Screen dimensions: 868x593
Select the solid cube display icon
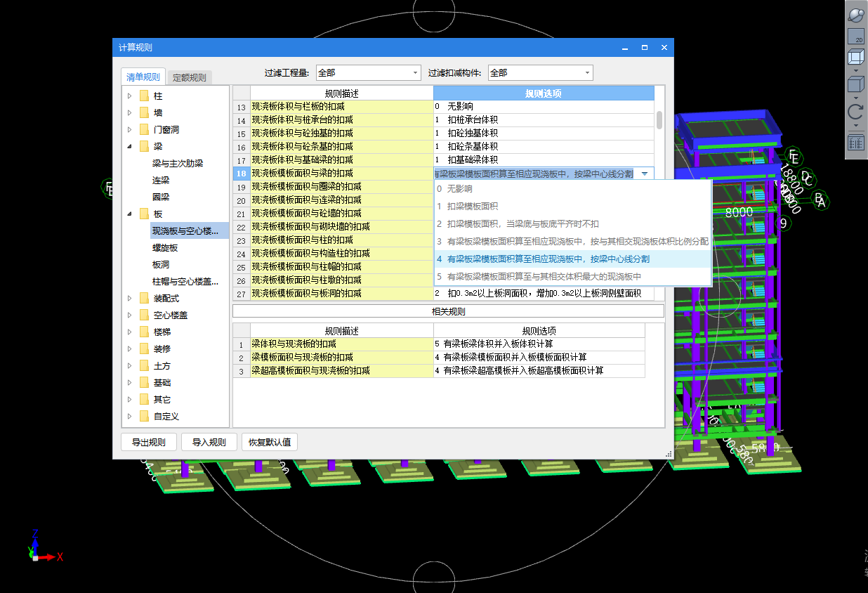856,85
